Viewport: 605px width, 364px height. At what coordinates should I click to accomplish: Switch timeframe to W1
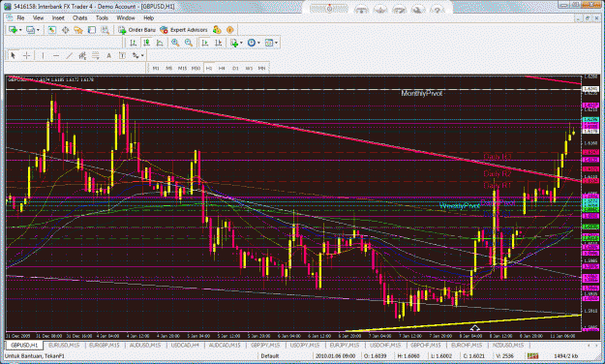249,68
